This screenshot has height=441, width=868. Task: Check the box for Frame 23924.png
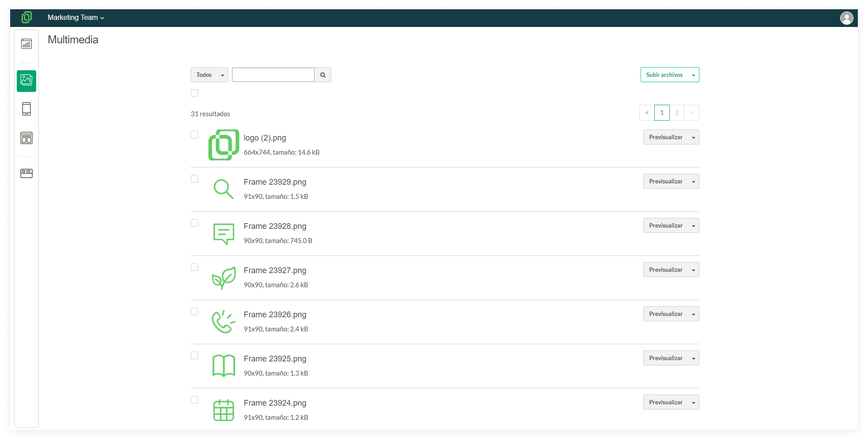(195, 399)
